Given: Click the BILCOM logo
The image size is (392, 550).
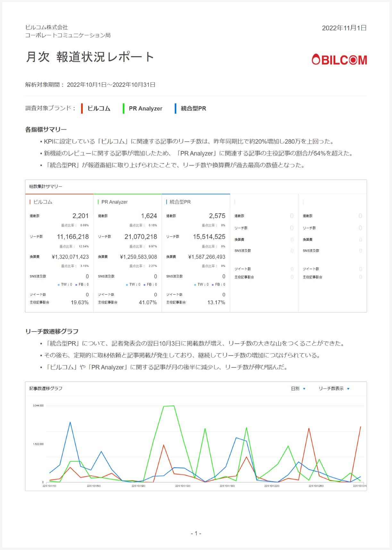Looking at the screenshot, I should coord(339,60).
